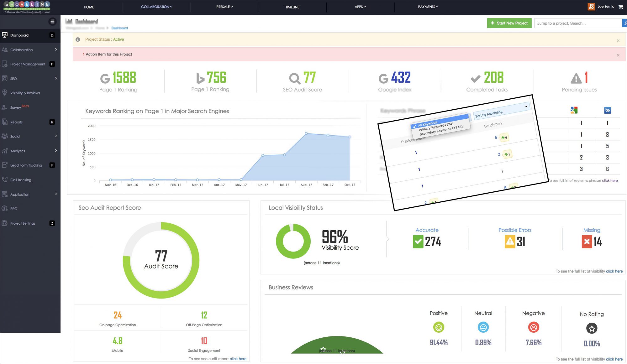
Task: Open Business Reviews click here link
Action: pos(614,359)
